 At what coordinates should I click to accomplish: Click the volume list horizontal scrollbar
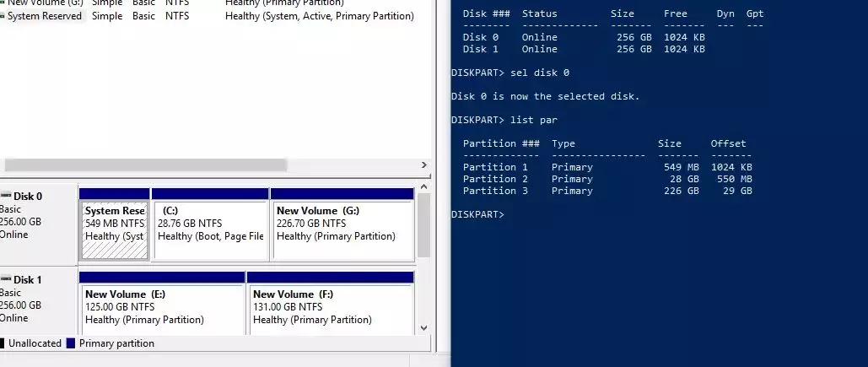coord(145,165)
